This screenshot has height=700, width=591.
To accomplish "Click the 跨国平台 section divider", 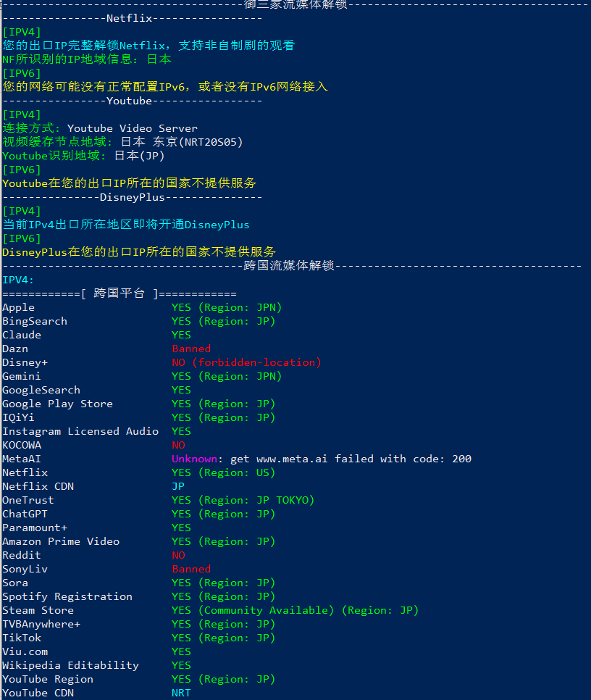I will pyautogui.click(x=120, y=293).
